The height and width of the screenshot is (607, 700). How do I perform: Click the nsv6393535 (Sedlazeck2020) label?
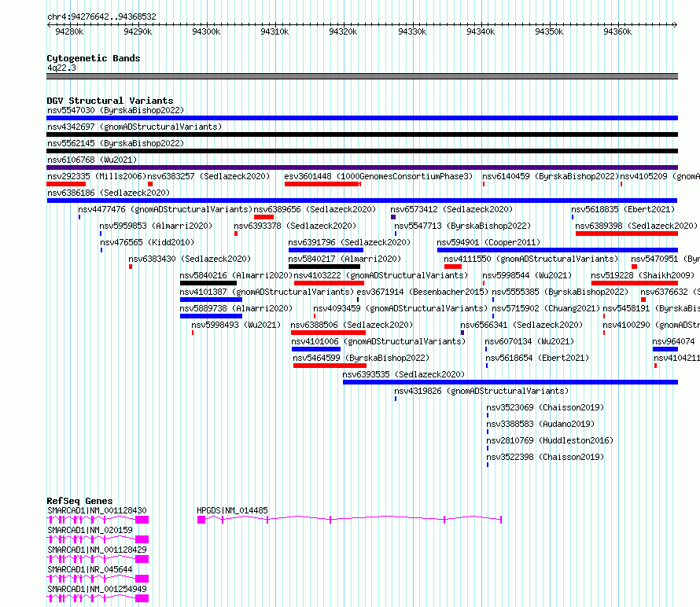point(403,374)
